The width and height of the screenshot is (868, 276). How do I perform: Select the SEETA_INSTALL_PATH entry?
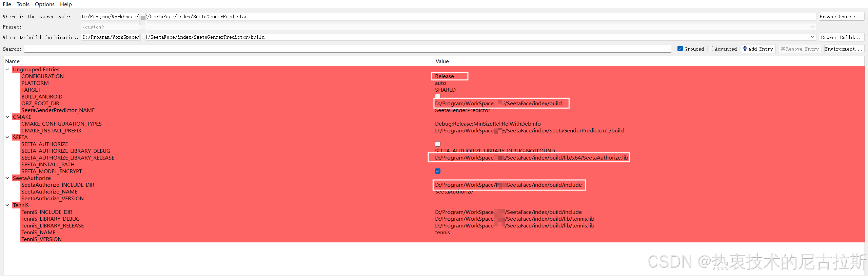coord(48,164)
